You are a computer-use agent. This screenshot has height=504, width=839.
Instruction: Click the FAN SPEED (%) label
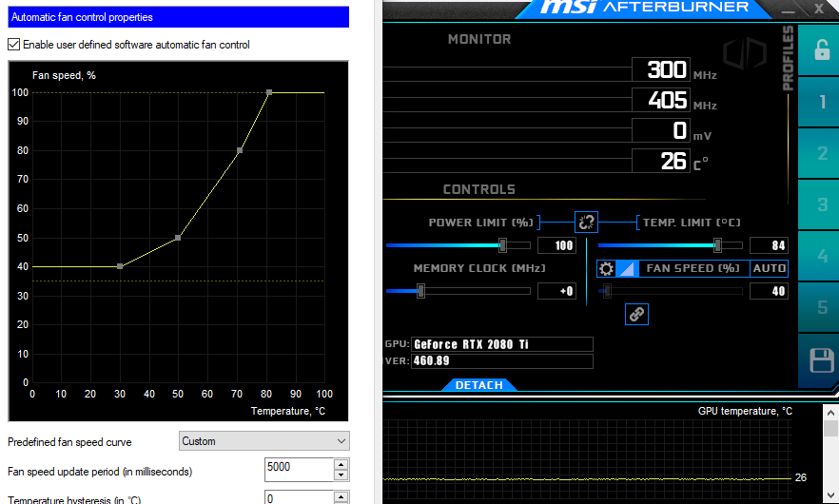pyautogui.click(x=693, y=268)
